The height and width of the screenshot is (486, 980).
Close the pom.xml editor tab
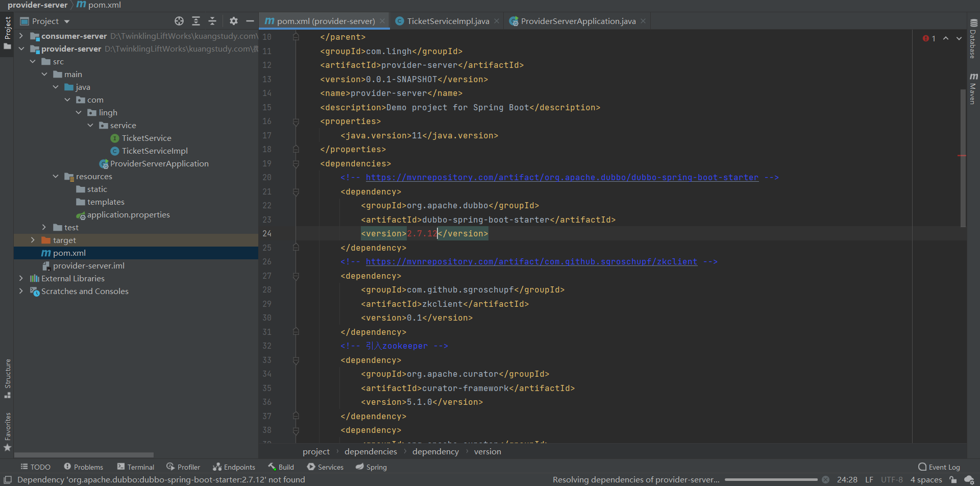coord(382,21)
